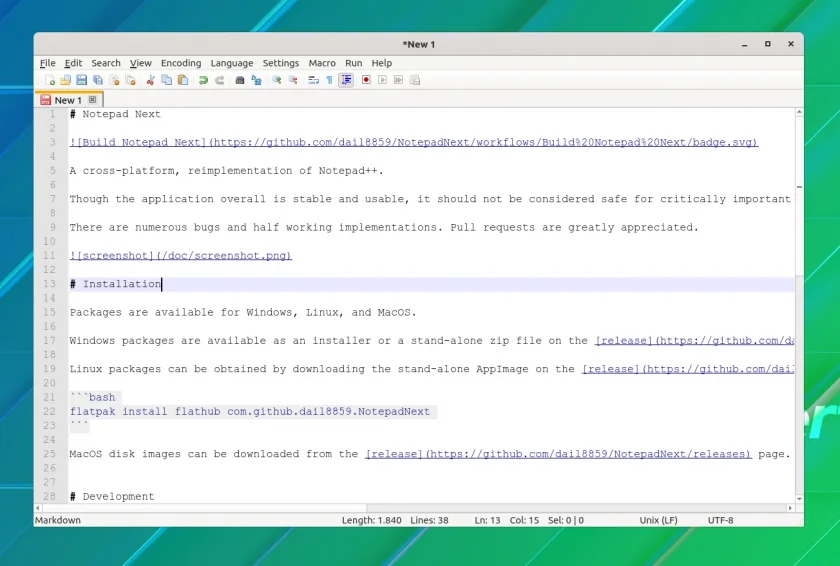Viewport: 840px width, 566px height.
Task: Click 'There are numerous bugs' line
Action: point(384,228)
